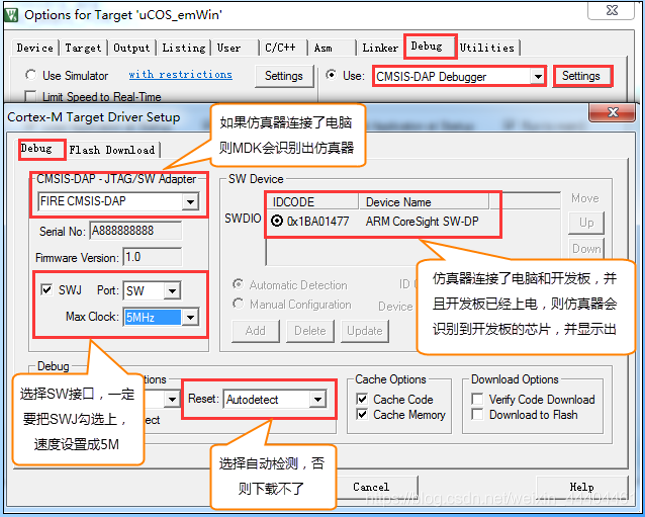Click the Up move button
This screenshot has width=645, height=517.
pyautogui.click(x=586, y=223)
